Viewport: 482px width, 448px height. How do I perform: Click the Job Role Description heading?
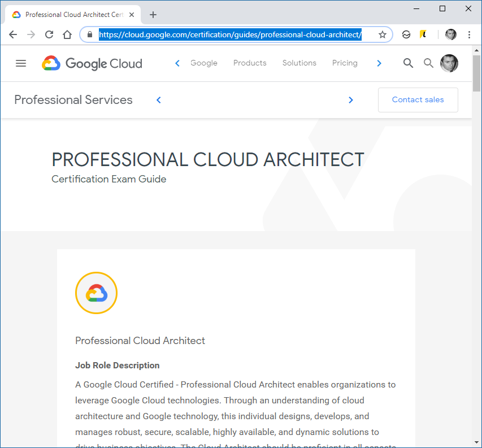[x=118, y=366]
